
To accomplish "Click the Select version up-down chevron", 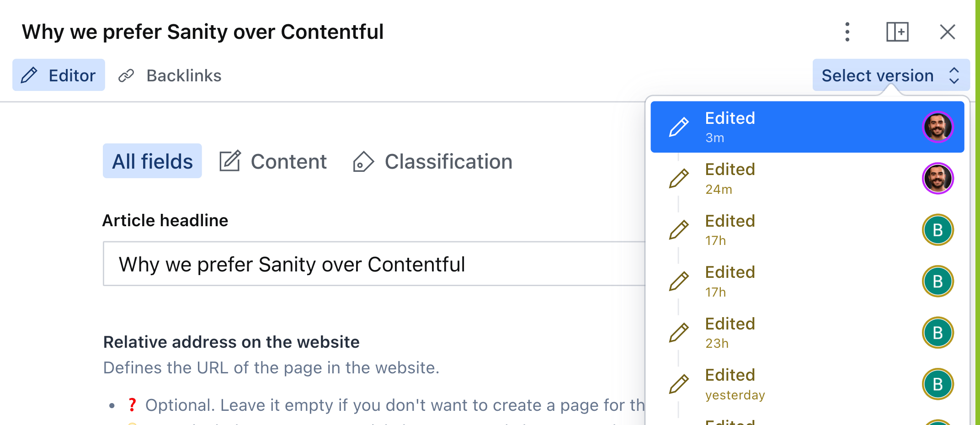I will click(953, 75).
